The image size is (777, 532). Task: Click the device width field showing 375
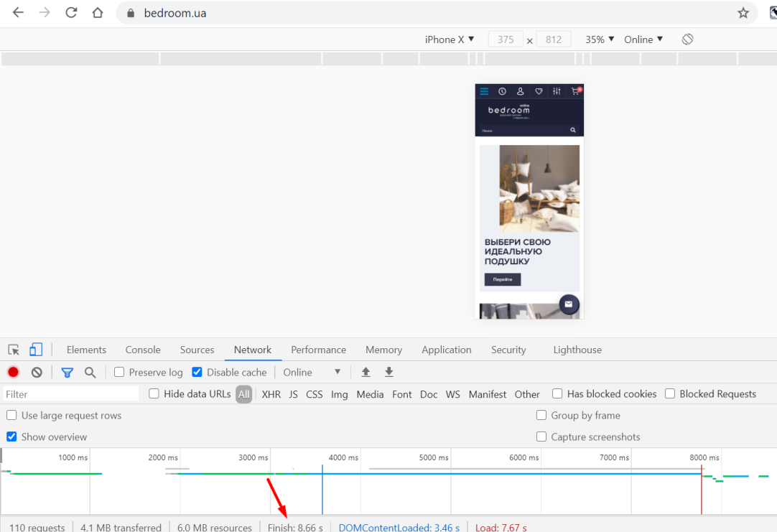[506, 39]
